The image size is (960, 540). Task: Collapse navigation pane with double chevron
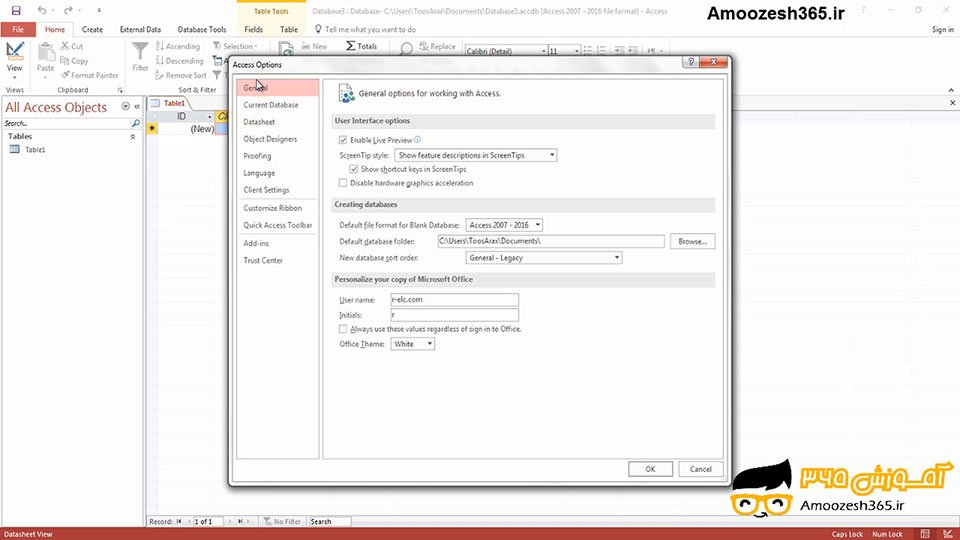click(x=137, y=107)
